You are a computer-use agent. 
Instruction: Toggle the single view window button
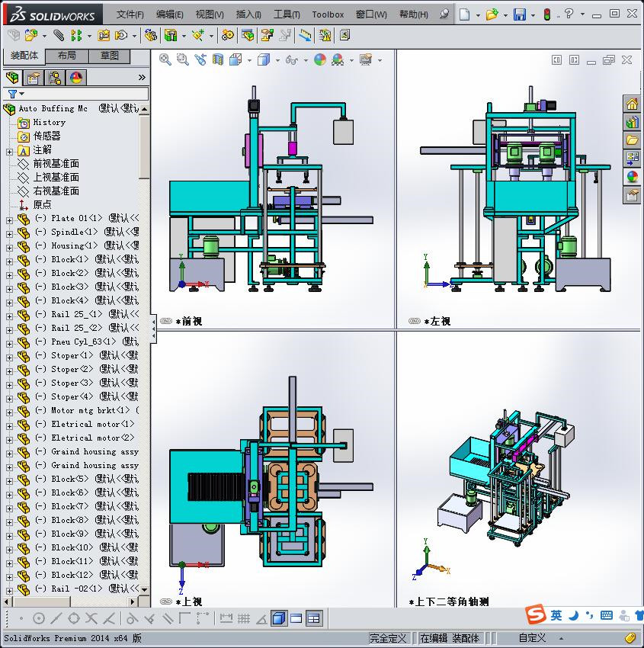(x=296, y=619)
